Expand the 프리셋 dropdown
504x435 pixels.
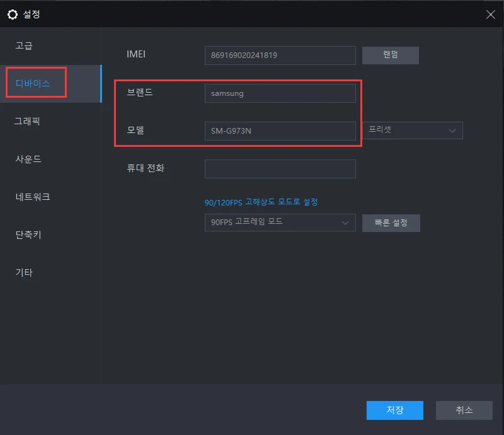(x=413, y=130)
